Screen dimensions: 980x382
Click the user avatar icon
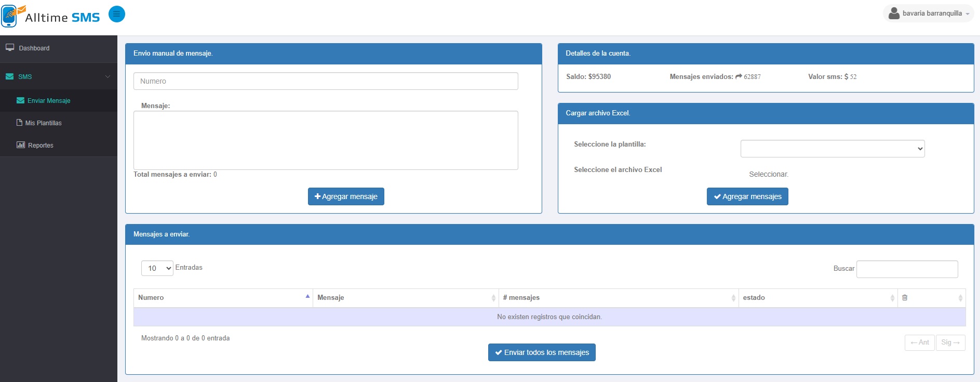click(894, 13)
